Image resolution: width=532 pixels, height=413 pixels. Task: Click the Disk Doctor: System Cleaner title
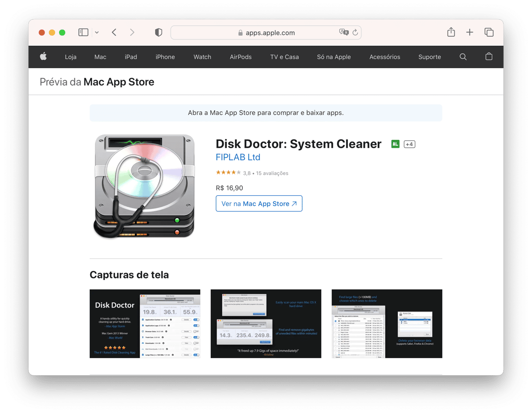(x=299, y=144)
